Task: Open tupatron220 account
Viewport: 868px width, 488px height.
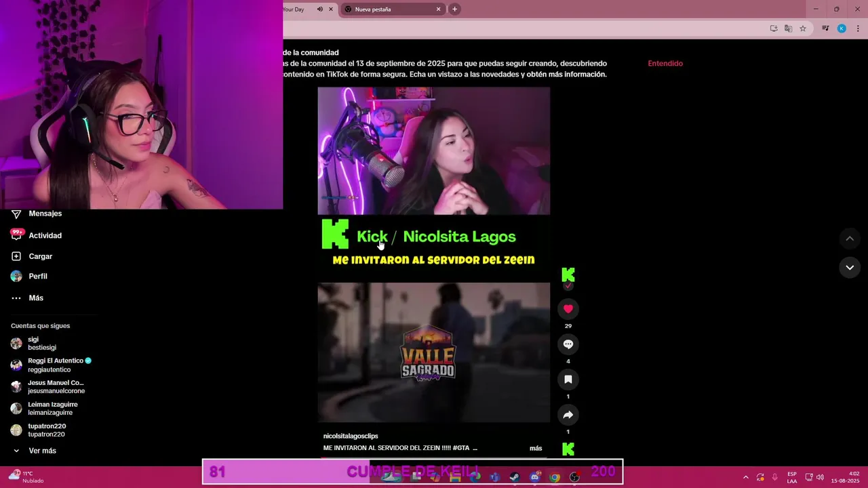Action: tap(39, 430)
